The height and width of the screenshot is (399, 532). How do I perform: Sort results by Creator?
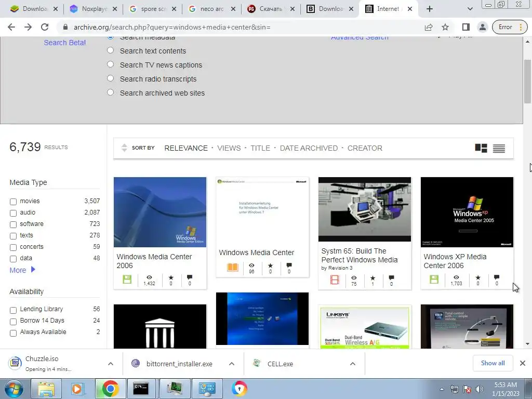tap(365, 148)
